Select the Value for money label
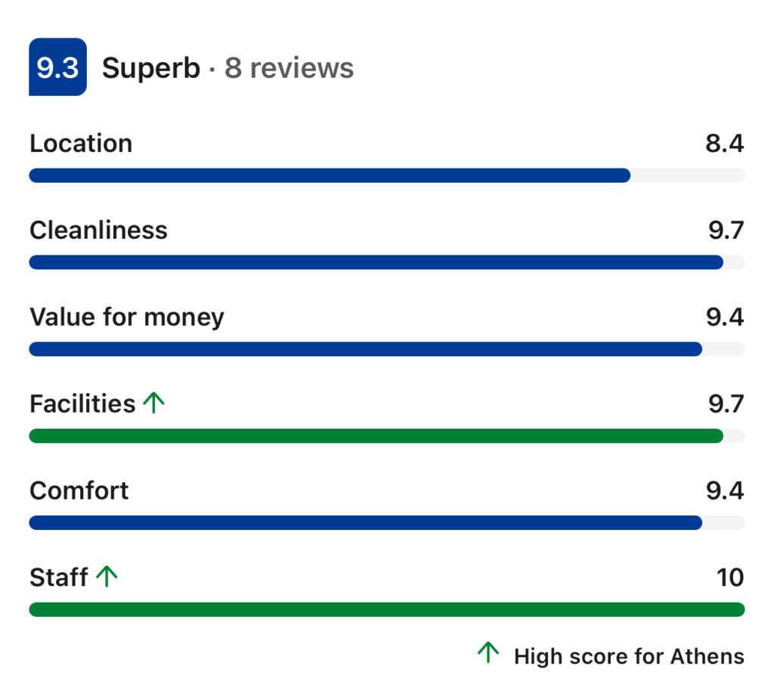 pyautogui.click(x=127, y=317)
